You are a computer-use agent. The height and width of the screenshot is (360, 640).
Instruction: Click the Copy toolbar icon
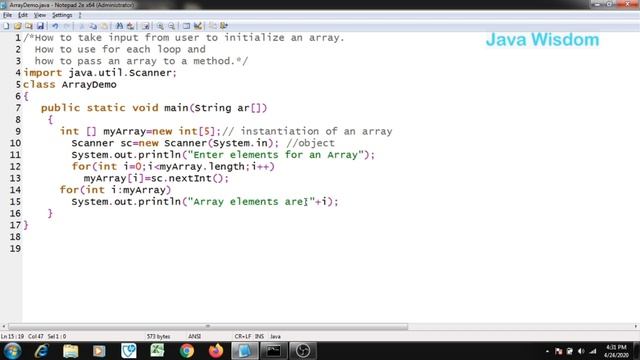pos(93,26)
